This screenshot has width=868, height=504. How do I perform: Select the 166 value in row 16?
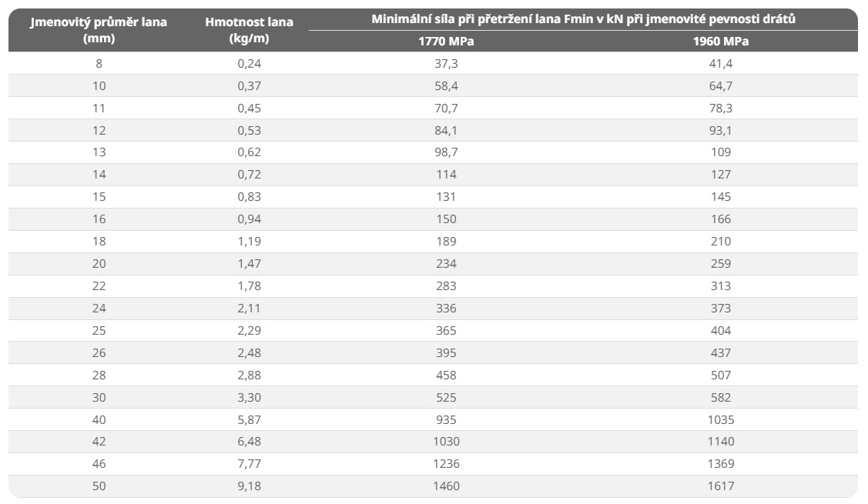(x=721, y=219)
